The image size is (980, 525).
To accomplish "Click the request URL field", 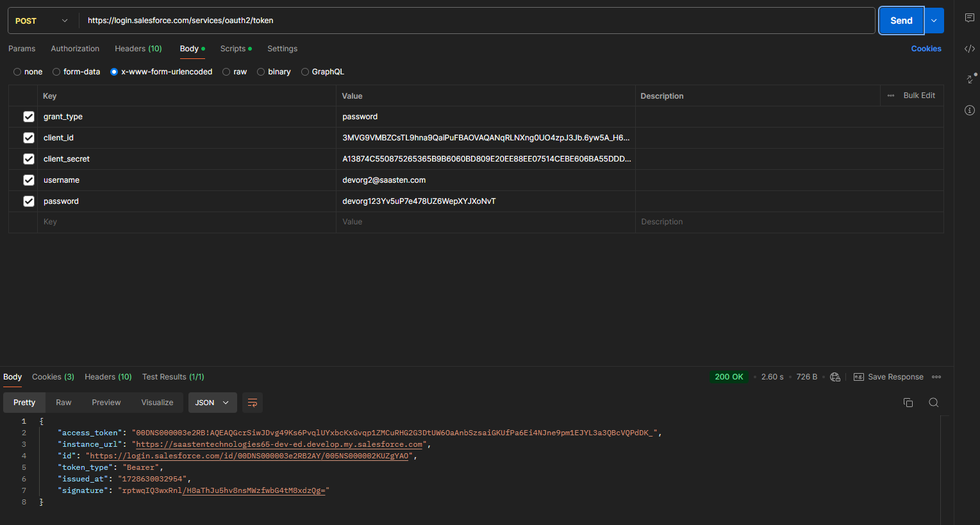I will (477, 21).
